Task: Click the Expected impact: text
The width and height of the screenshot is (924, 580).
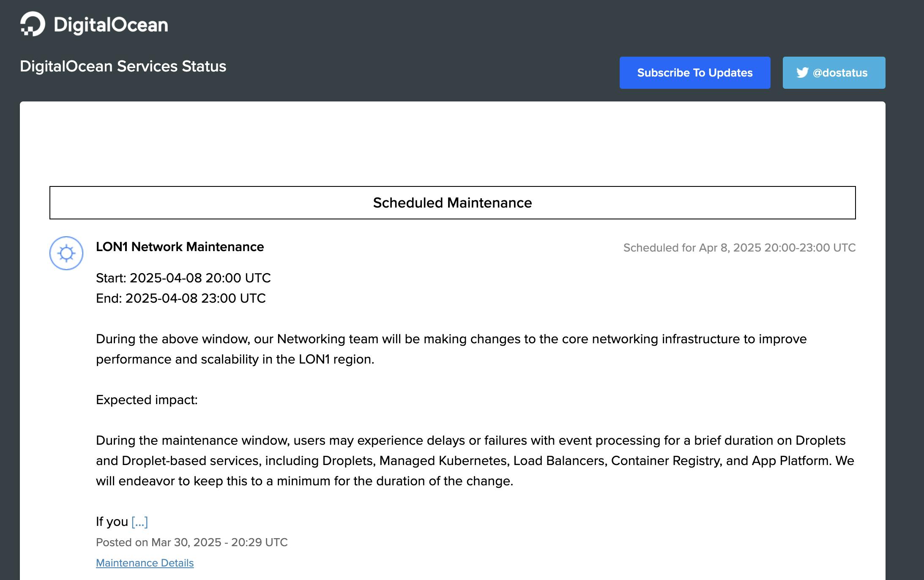Action: tap(147, 400)
